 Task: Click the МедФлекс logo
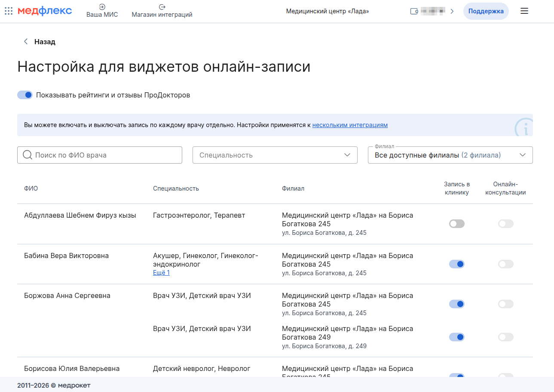pyautogui.click(x=45, y=11)
